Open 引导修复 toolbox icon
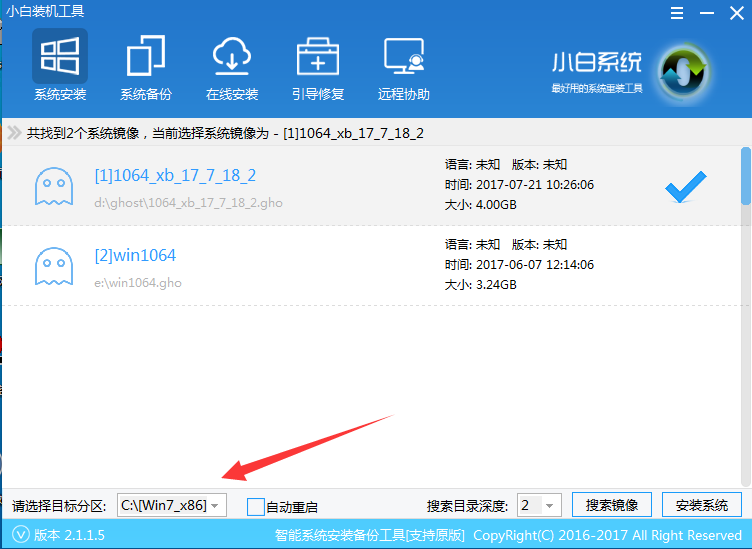 [318, 56]
